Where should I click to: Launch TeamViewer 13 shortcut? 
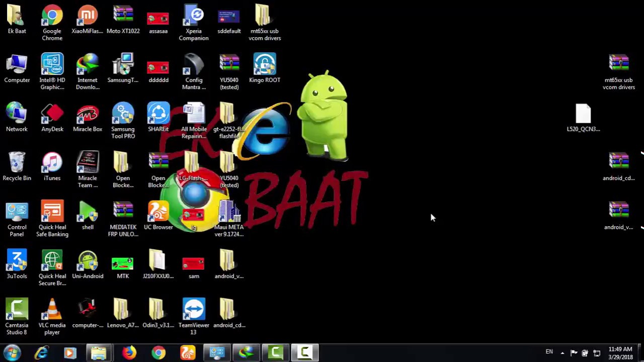pyautogui.click(x=194, y=317)
